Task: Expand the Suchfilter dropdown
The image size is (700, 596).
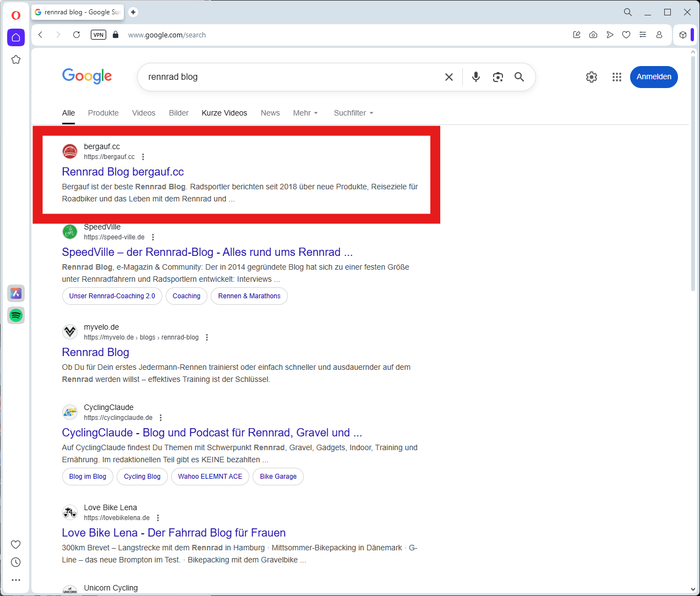Action: coord(353,113)
